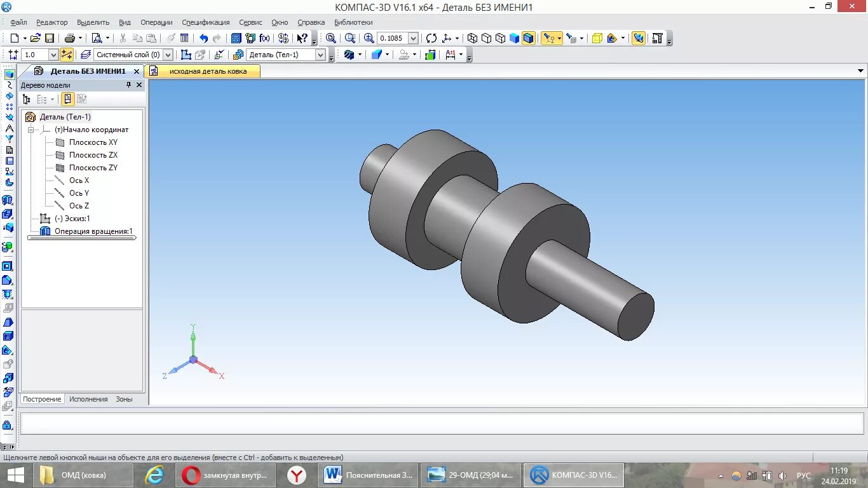Open file with folder icon

click(x=36, y=38)
